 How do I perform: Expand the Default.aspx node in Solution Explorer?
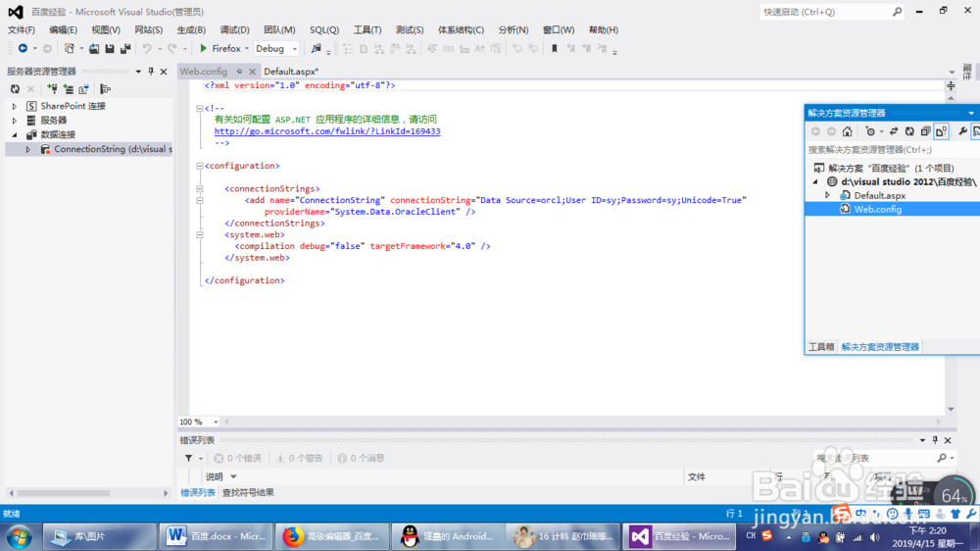pyautogui.click(x=827, y=196)
